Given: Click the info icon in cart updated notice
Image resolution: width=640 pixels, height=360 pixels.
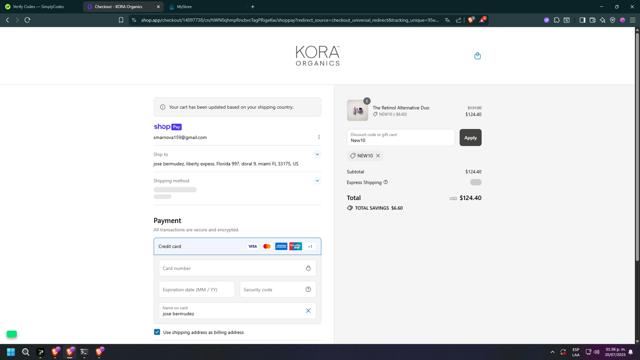Looking at the screenshot, I should tap(162, 107).
